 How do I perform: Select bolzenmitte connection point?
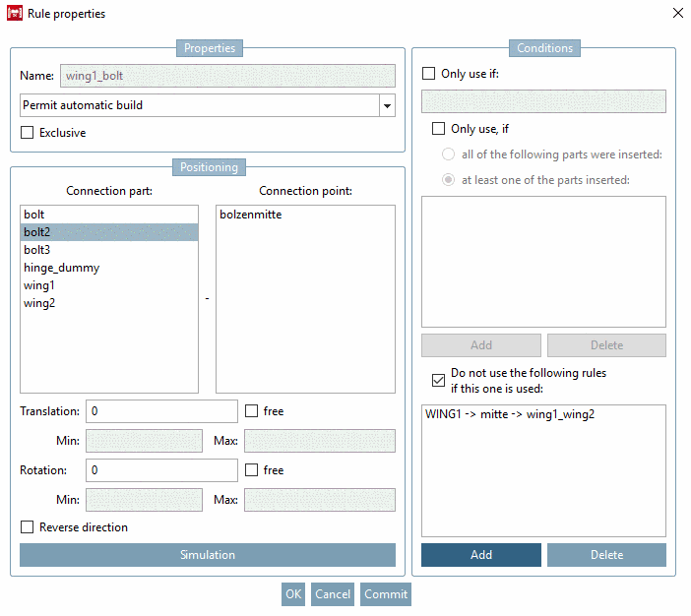tap(250, 215)
